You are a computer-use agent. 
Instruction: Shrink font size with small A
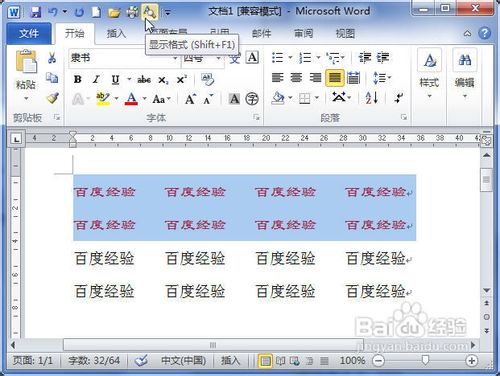tap(208, 99)
